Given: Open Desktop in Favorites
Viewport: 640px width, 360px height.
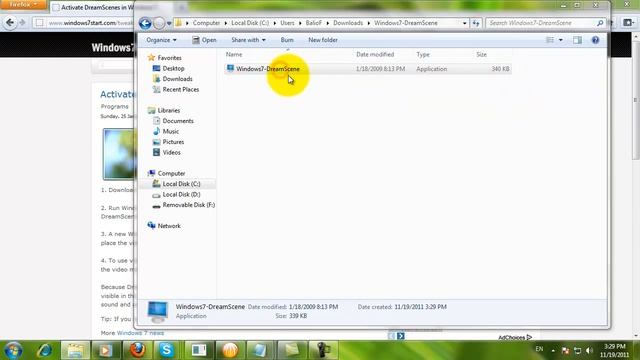Looking at the screenshot, I should pos(173,69).
